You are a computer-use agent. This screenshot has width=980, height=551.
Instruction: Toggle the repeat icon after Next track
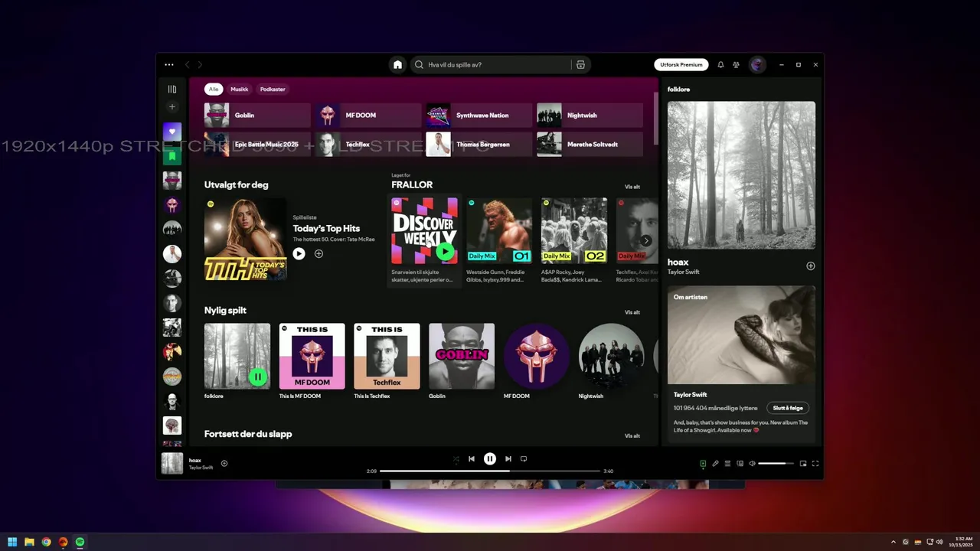pyautogui.click(x=524, y=459)
